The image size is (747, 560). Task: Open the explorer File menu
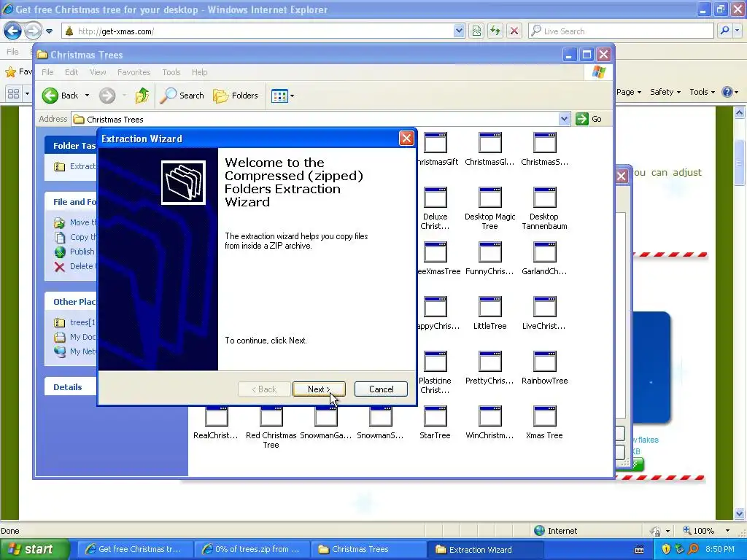click(x=47, y=72)
